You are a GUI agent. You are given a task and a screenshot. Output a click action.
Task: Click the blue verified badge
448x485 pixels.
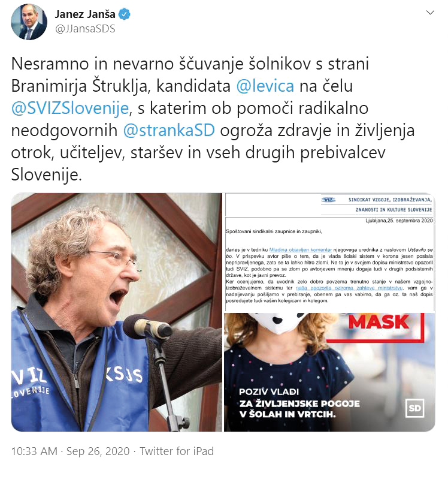coord(124,14)
